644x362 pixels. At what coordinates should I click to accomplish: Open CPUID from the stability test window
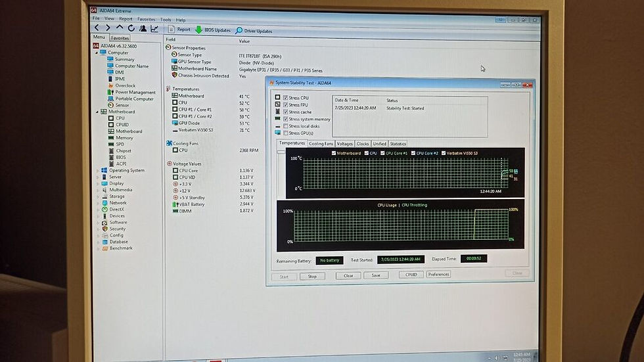411,274
